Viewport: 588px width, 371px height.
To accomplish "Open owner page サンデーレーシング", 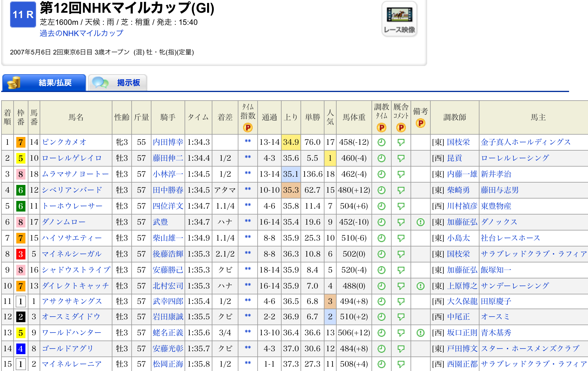I will pyautogui.click(x=515, y=286).
